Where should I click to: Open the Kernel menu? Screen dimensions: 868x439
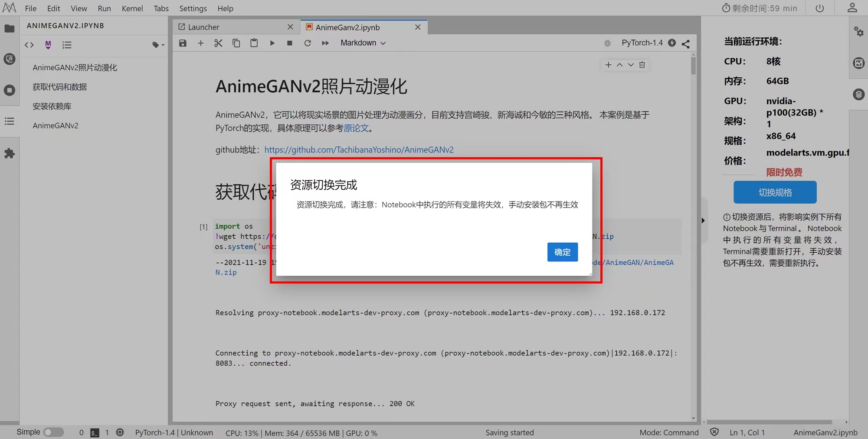[x=132, y=8]
